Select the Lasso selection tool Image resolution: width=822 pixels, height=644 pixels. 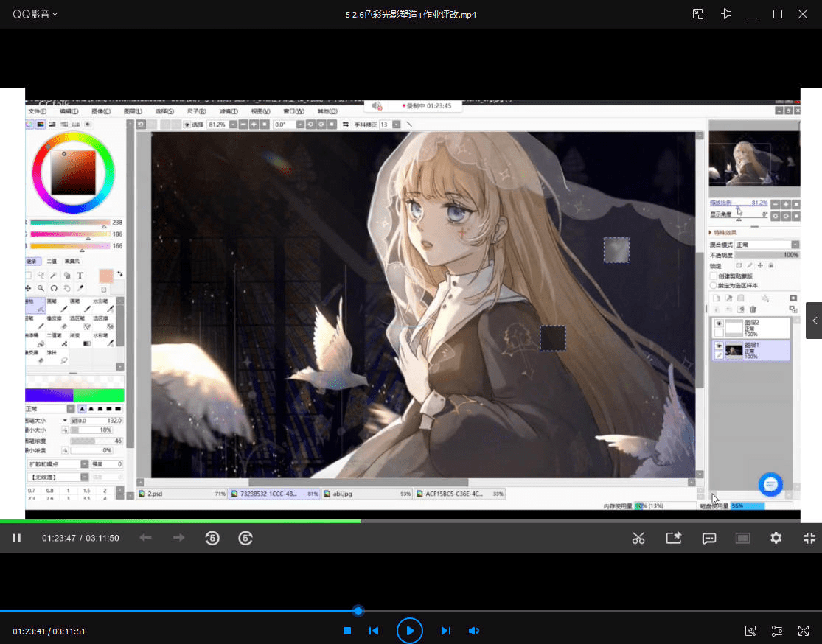41,276
